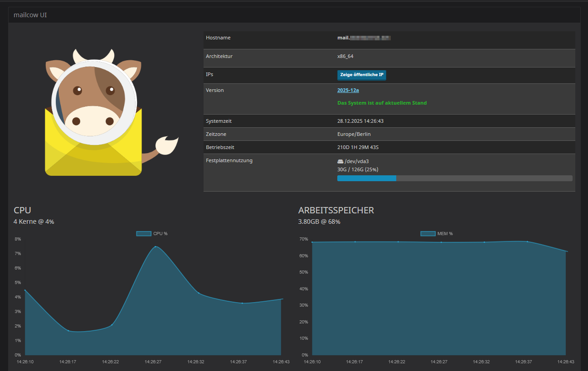Click the '3.80GB @ 68%' text
Viewport: 588px width, 371px height.
tap(319, 222)
